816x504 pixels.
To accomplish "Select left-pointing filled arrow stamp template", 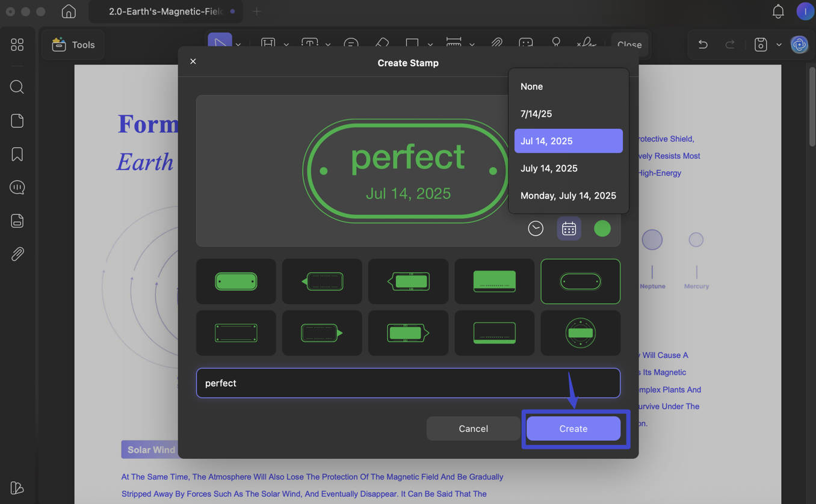I will [408, 281].
